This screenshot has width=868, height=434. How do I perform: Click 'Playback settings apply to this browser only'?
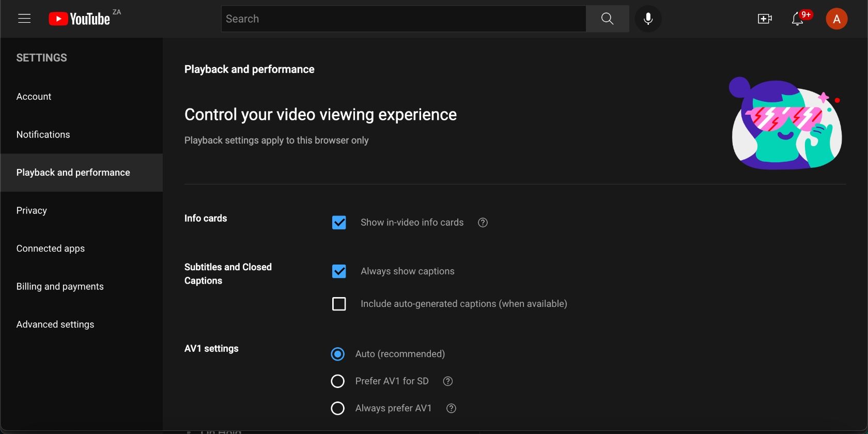(276, 141)
